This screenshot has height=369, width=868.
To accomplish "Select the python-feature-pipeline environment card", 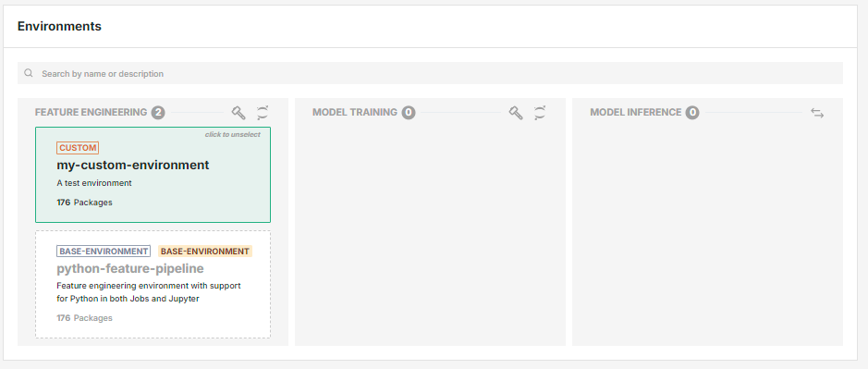I will click(153, 284).
